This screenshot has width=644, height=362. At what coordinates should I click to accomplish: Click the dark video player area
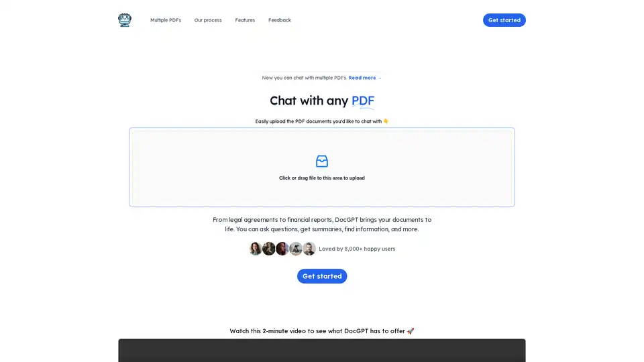coord(321,351)
